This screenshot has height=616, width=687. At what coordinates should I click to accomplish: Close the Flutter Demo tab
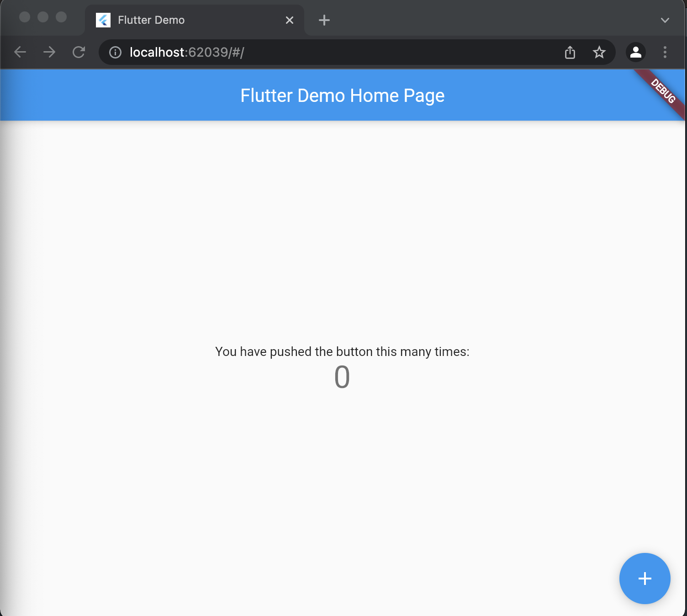pos(289,20)
